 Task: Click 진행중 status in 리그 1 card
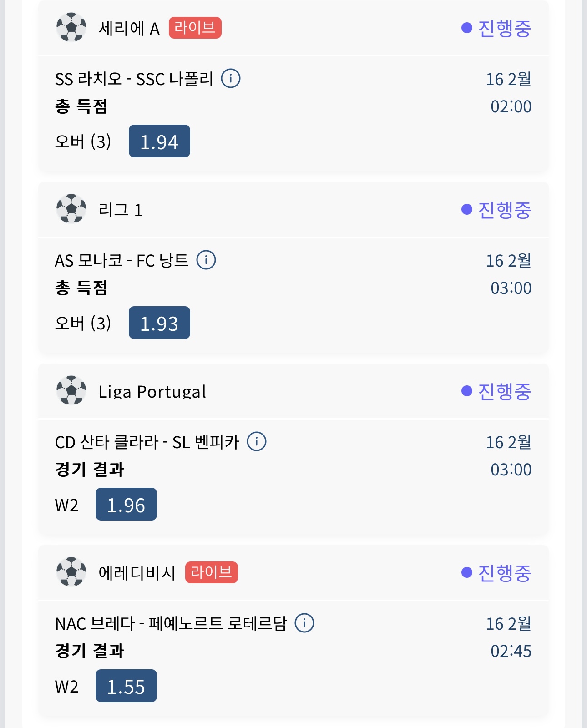click(496, 210)
